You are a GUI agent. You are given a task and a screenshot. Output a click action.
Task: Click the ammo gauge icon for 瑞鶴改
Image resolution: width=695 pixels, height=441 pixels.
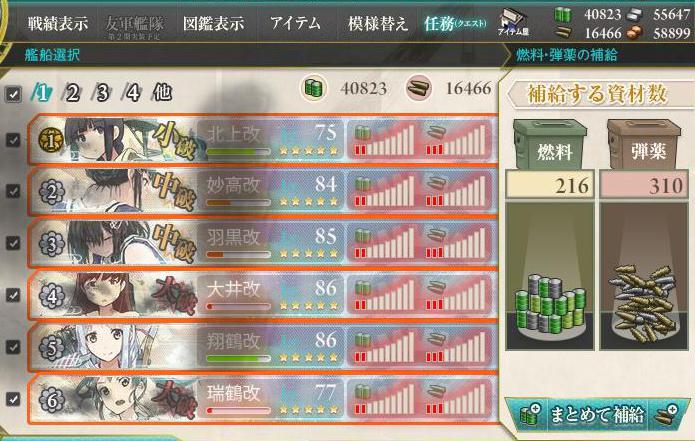click(x=435, y=390)
